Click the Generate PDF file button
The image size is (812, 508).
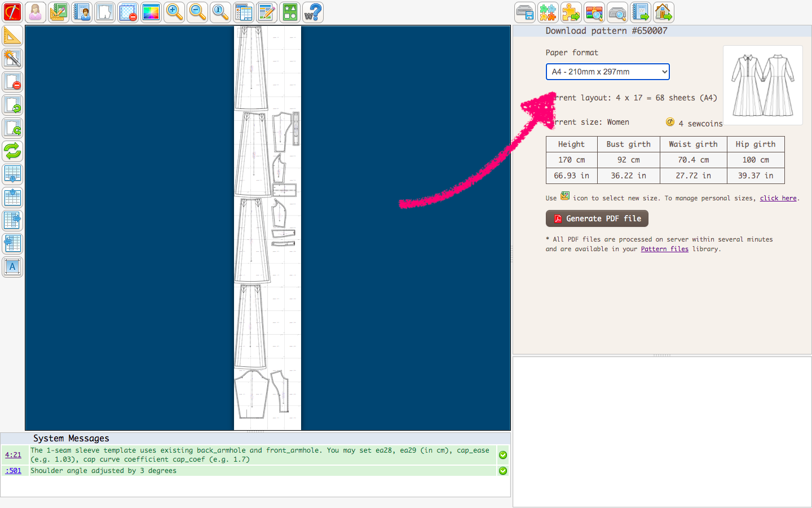coord(597,218)
